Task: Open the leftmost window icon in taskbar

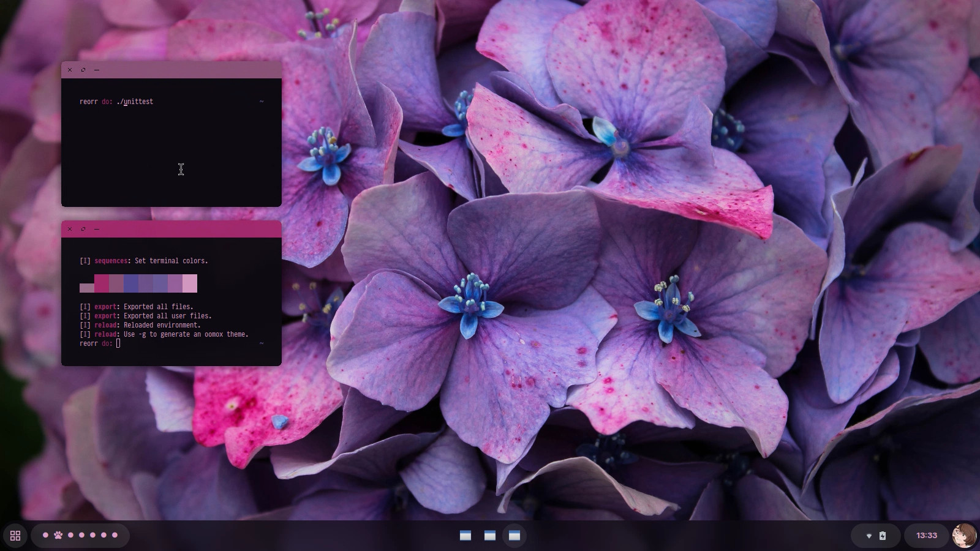Action: point(466,536)
